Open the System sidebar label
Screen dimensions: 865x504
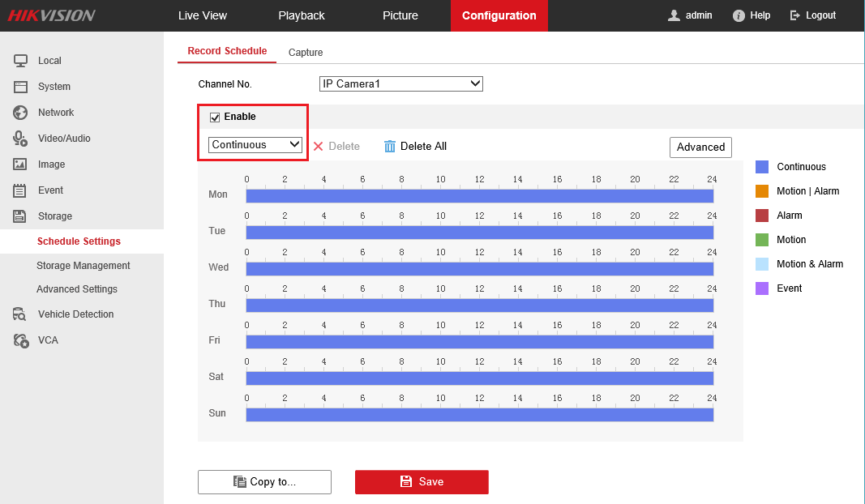54,87
